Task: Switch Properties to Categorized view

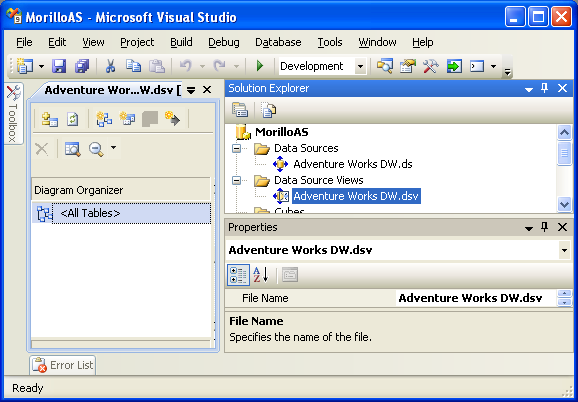Action: [238, 275]
